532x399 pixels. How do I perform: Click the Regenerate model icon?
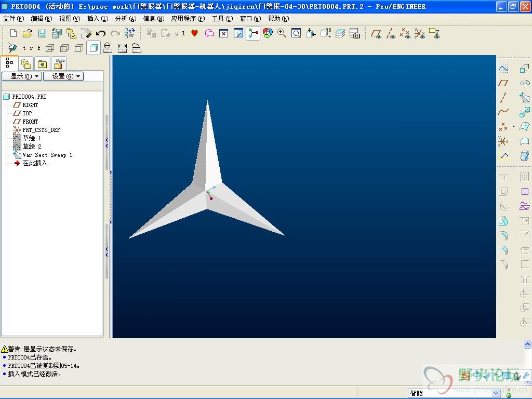tap(129, 33)
